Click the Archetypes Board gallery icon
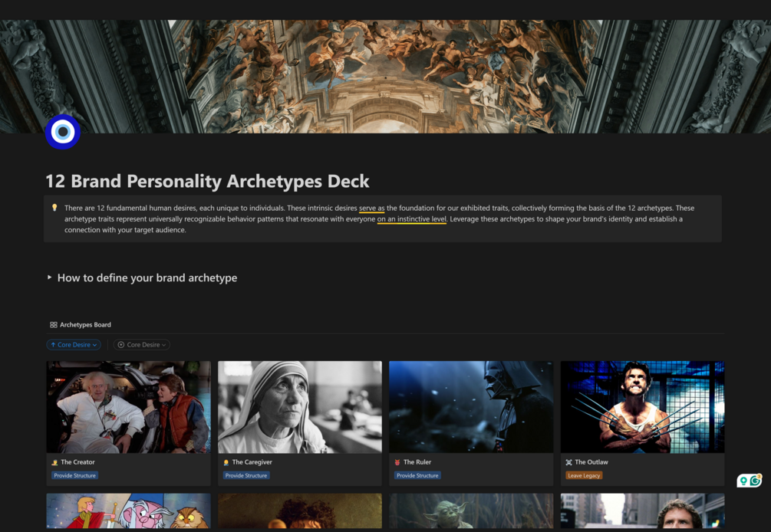771x532 pixels. point(53,325)
